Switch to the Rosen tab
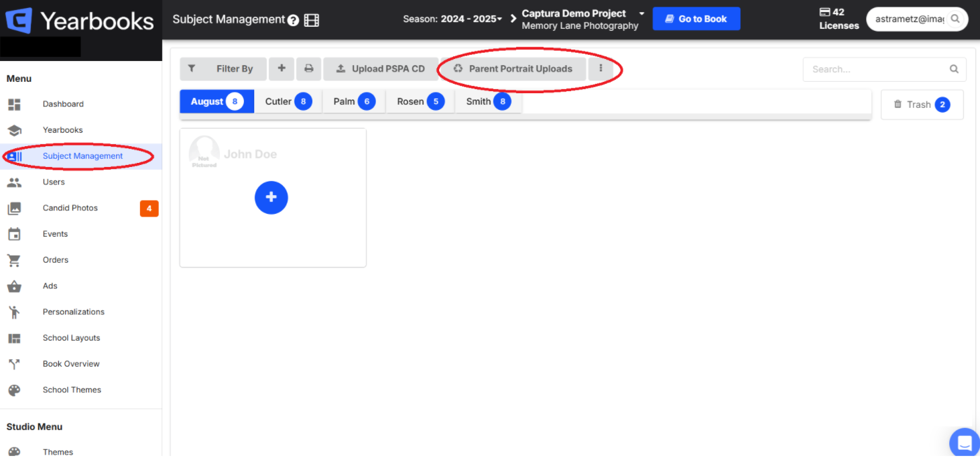 pyautogui.click(x=420, y=102)
